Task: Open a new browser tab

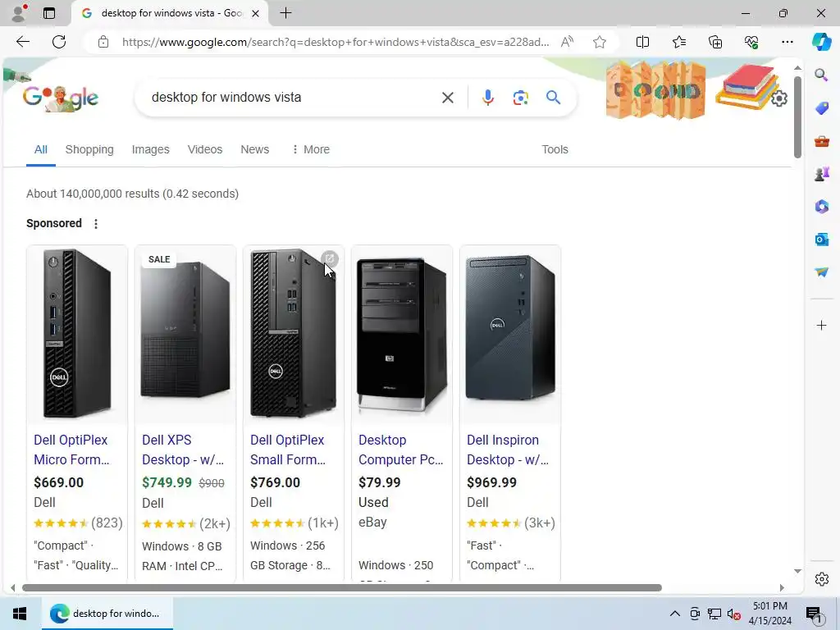Action: [x=286, y=13]
